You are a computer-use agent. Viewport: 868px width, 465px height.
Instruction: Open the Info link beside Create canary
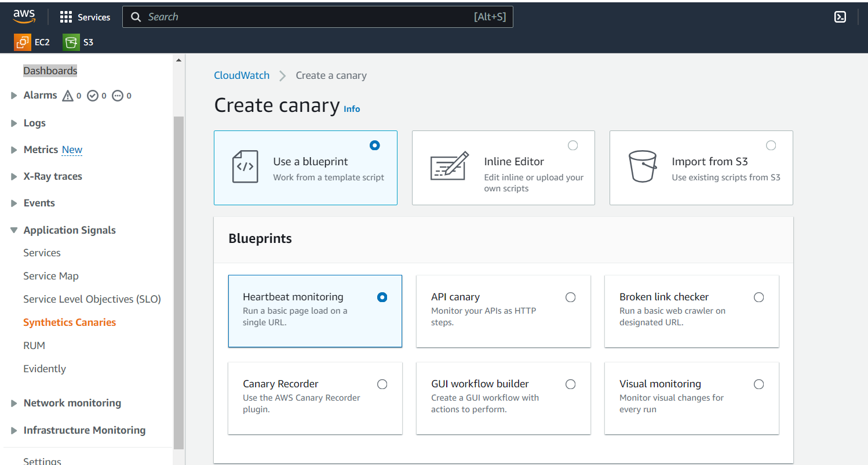tap(352, 109)
